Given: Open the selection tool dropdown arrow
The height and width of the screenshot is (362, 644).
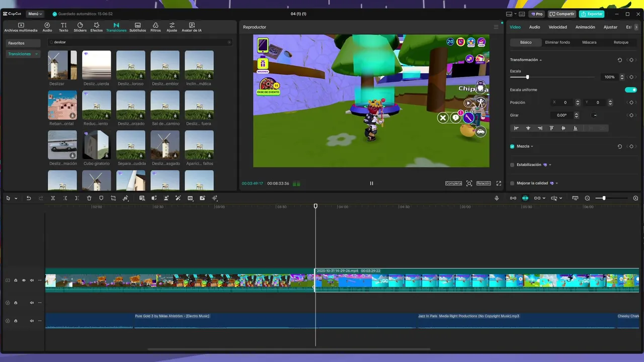Looking at the screenshot, I should coord(16,199).
